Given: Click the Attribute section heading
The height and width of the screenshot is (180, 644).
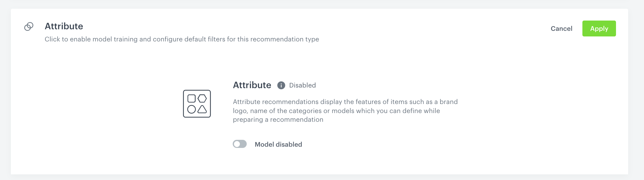Looking at the screenshot, I should pos(64,26).
